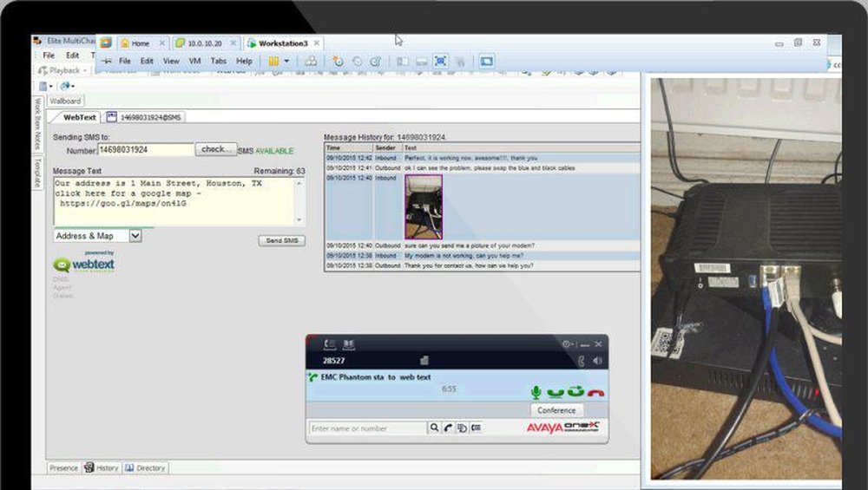Open the Template side panel tab
This screenshot has width=868, height=490.
coord(37,173)
